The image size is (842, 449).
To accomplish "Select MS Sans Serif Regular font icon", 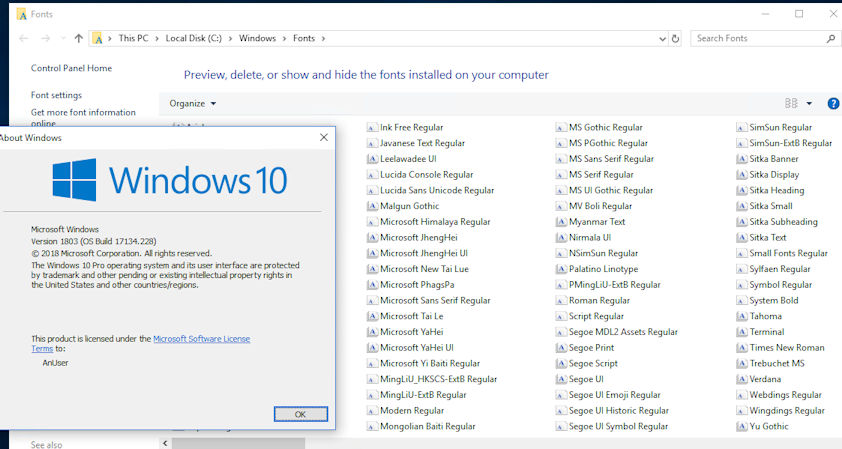I will [x=561, y=159].
